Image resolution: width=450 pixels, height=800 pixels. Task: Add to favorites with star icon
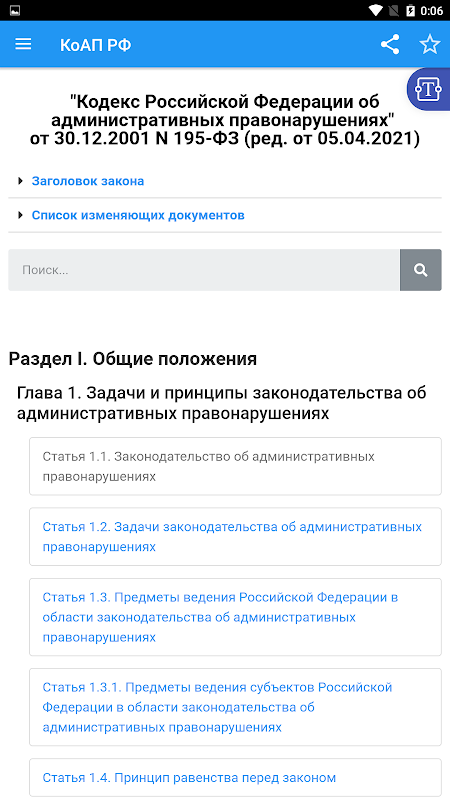(x=430, y=44)
